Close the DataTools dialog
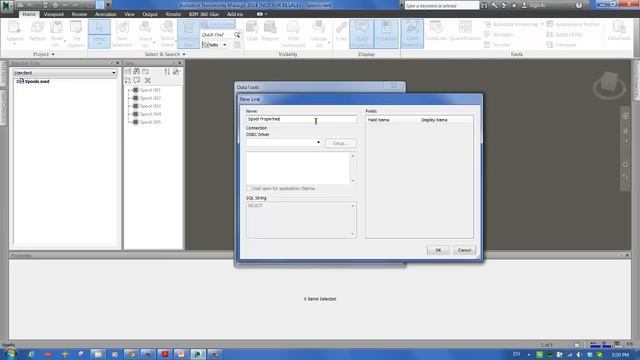The image size is (640, 360). pyautogui.click(x=394, y=86)
